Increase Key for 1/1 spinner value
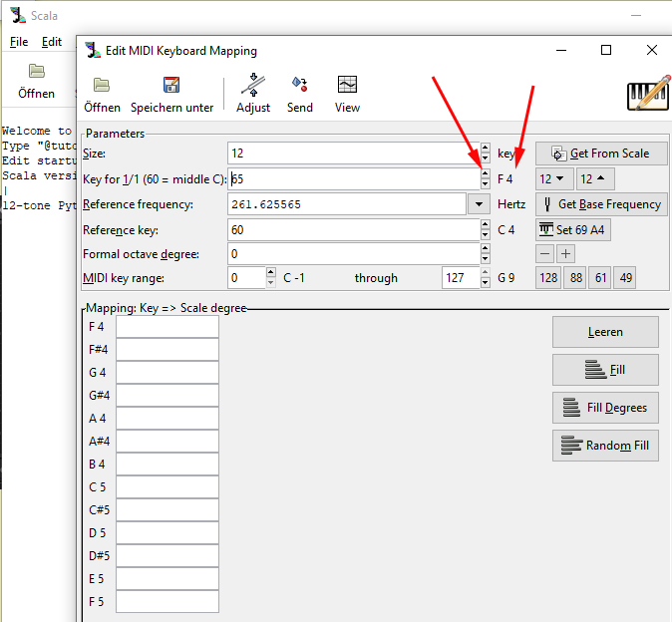The width and height of the screenshot is (672, 622). point(486,173)
